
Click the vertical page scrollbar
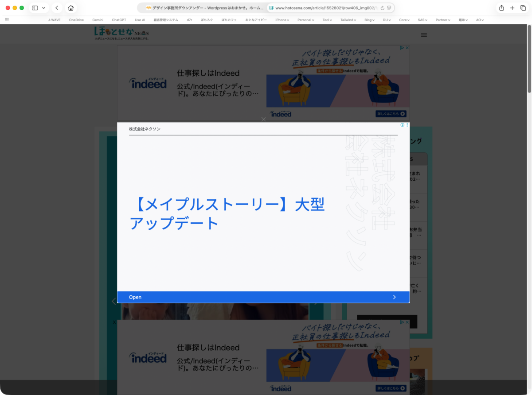pyautogui.click(x=529, y=60)
